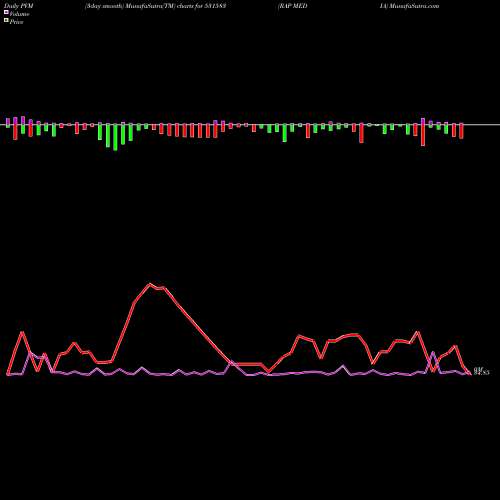The width and height of the screenshot is (500, 500).
Task: Click the 'Price' legend label
Action: [x=16, y=22]
